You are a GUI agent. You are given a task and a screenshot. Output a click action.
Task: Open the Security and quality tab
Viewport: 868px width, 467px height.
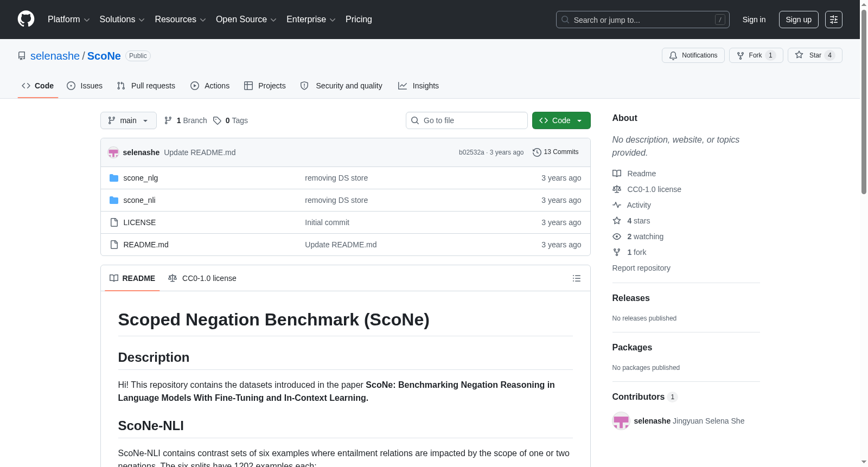[x=341, y=86]
